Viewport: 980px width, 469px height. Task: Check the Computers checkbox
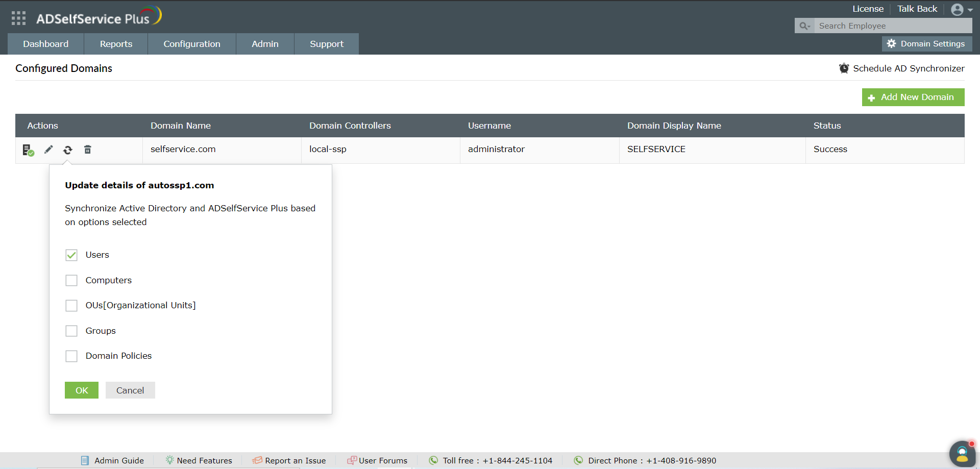point(71,280)
